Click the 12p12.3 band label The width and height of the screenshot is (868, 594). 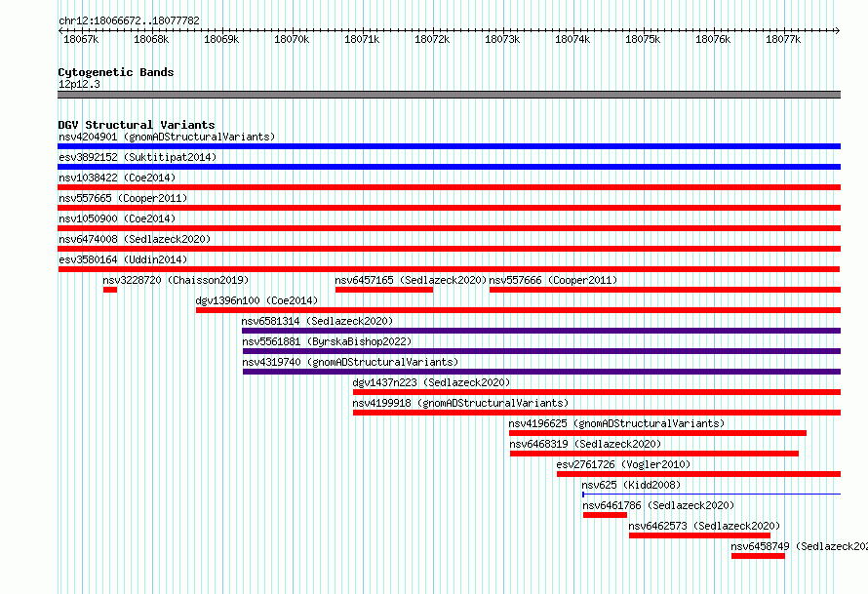coord(79,84)
